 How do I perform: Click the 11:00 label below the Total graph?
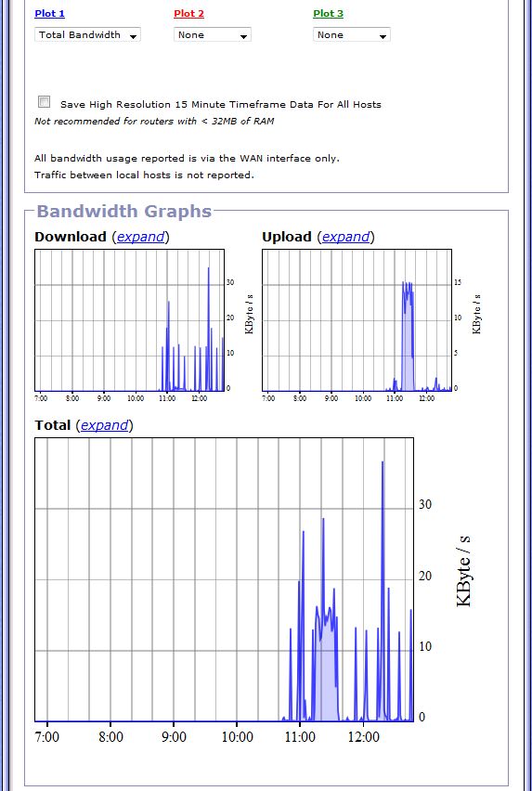(300, 737)
